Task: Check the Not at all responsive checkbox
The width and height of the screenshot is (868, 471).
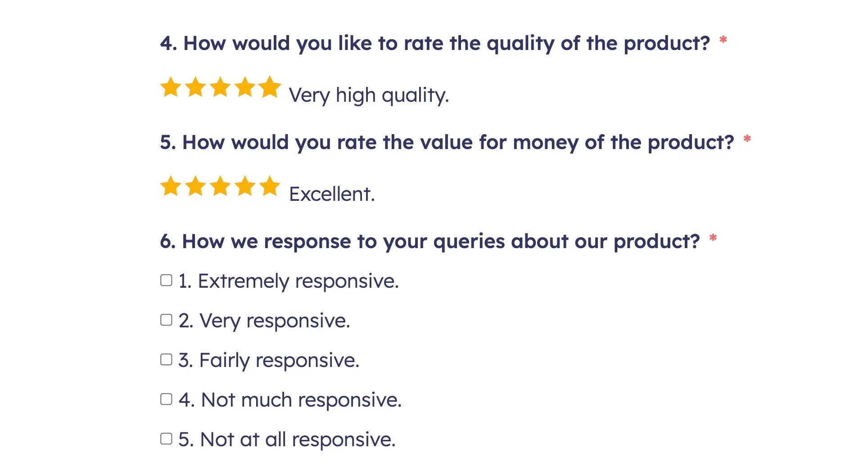Action: 167,439
